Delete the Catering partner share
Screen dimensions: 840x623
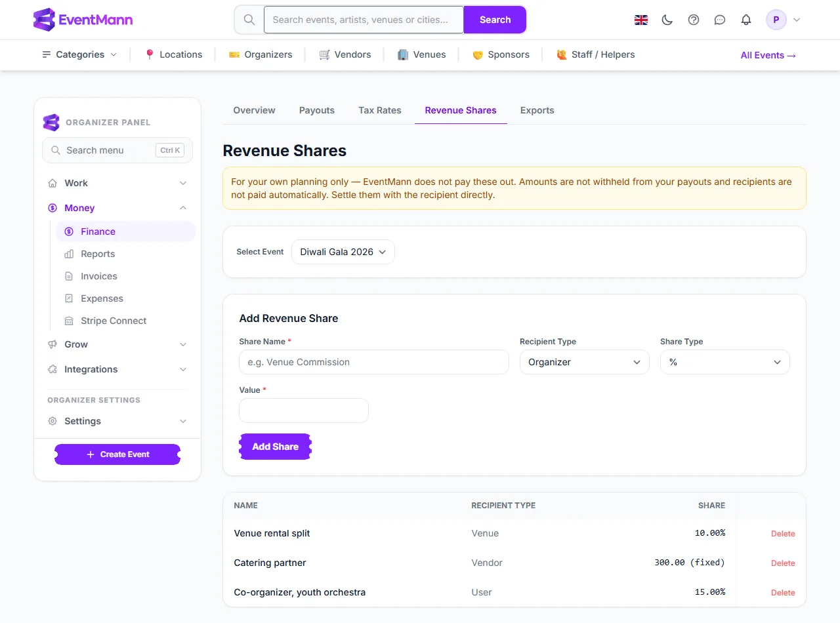783,563
